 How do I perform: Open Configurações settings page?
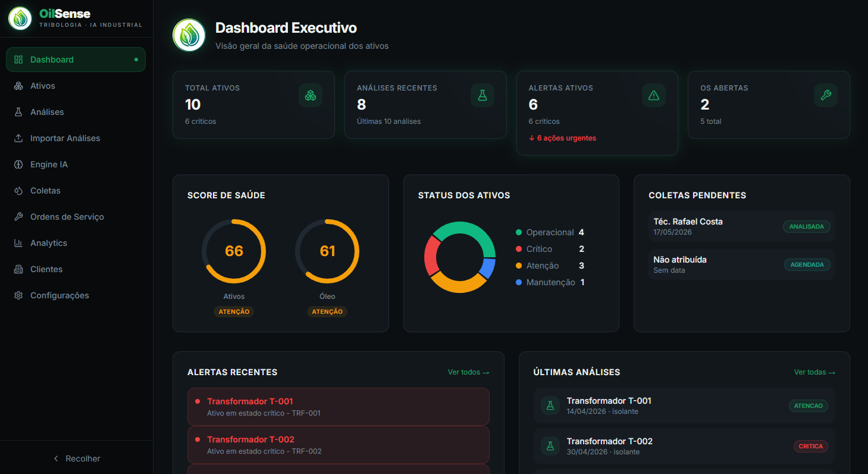pyautogui.click(x=76, y=295)
